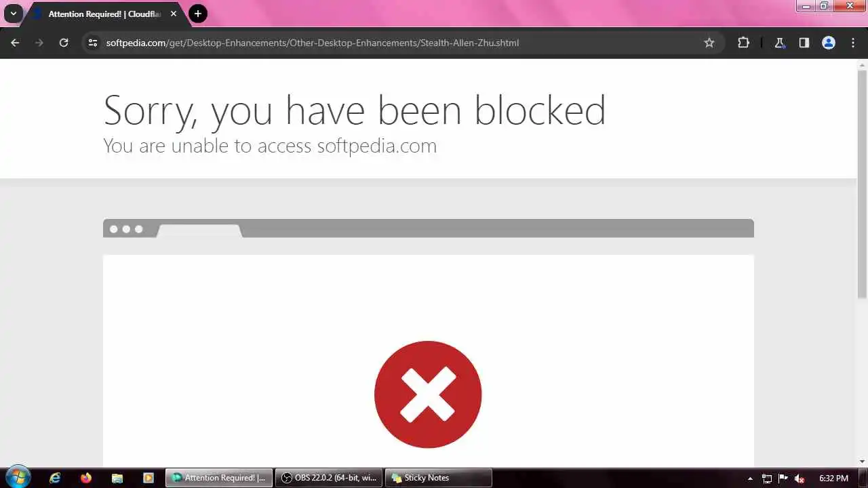Go back to the previous page
The image size is (868, 488).
click(15, 43)
